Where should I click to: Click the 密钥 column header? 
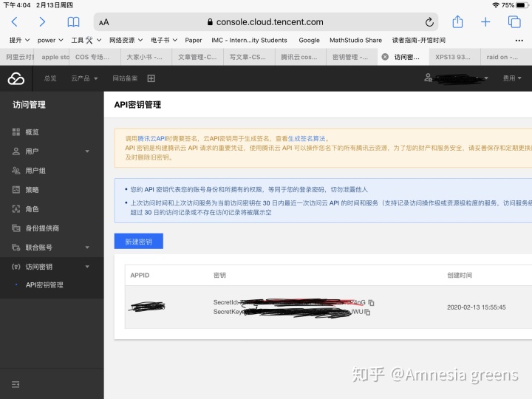tap(219, 275)
